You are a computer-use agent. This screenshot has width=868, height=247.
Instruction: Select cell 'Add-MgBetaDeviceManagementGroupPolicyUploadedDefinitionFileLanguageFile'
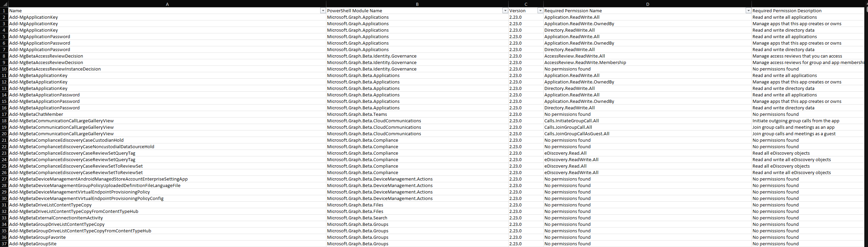[x=167, y=186]
